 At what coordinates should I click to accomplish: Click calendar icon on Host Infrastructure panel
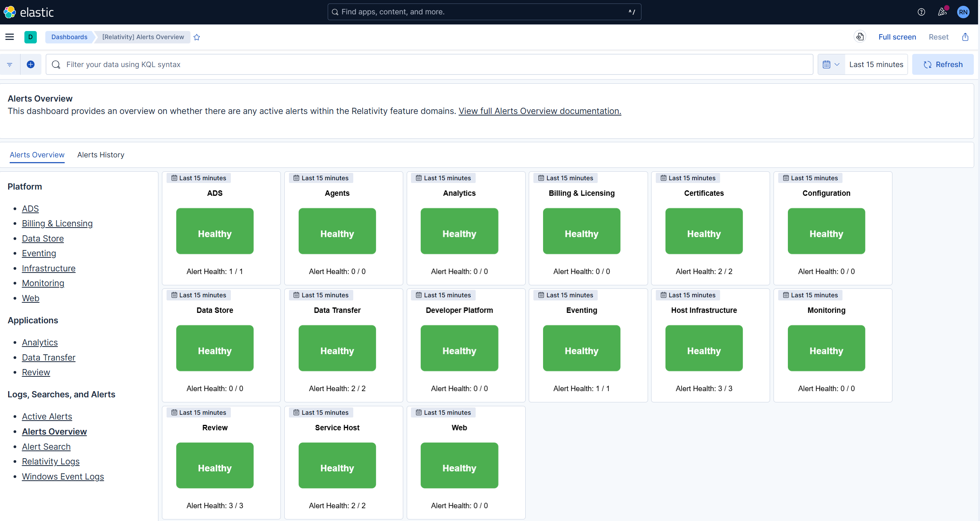(x=664, y=295)
